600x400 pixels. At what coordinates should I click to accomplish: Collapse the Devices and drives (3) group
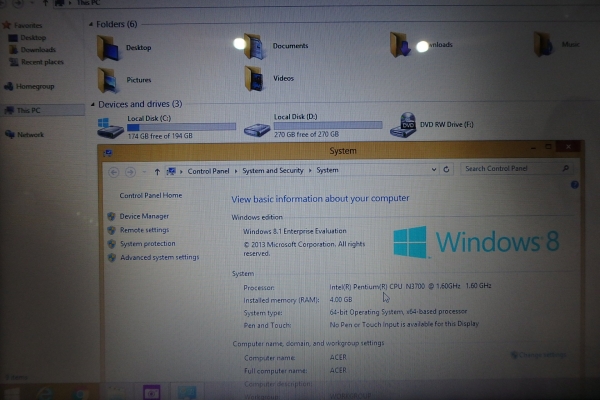[92, 104]
